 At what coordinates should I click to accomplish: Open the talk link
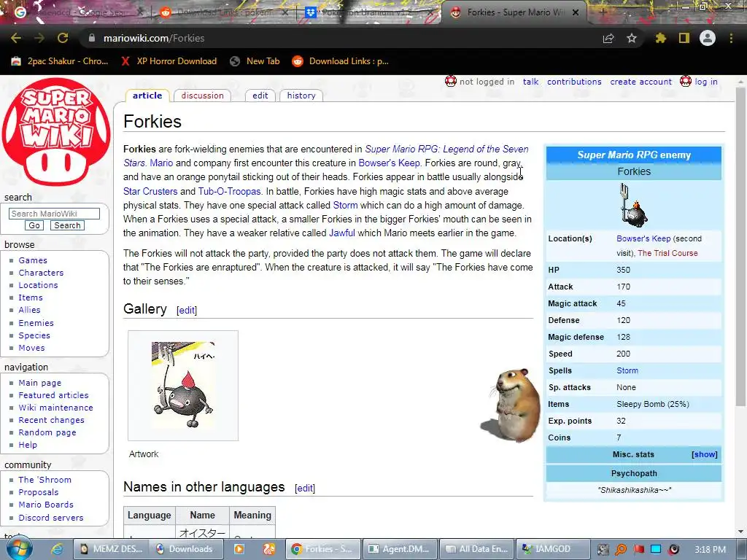[x=530, y=82]
